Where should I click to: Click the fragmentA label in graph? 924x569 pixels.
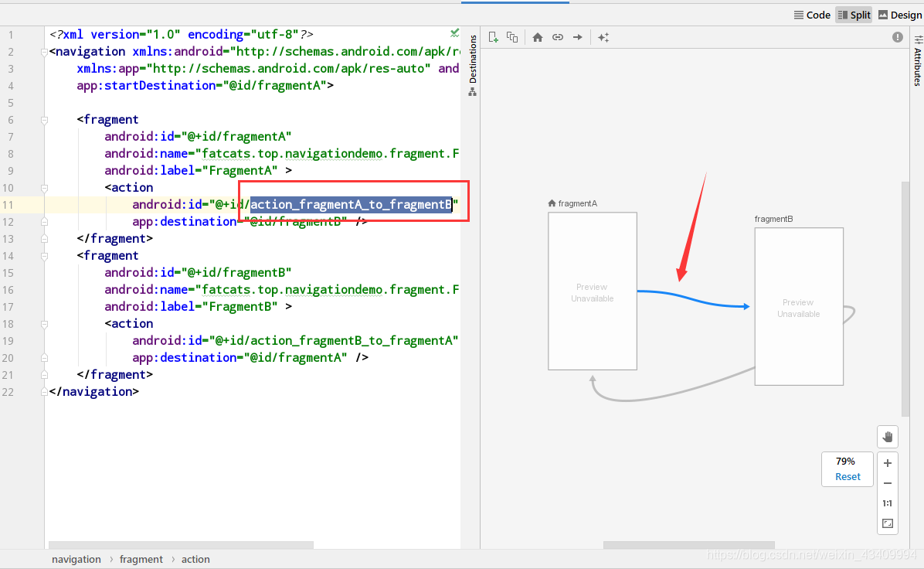578,203
